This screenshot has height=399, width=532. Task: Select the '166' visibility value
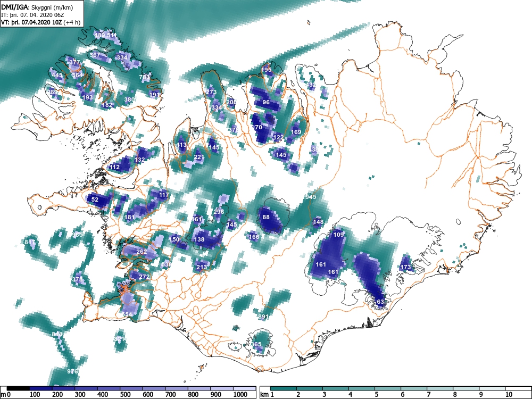(x=254, y=237)
